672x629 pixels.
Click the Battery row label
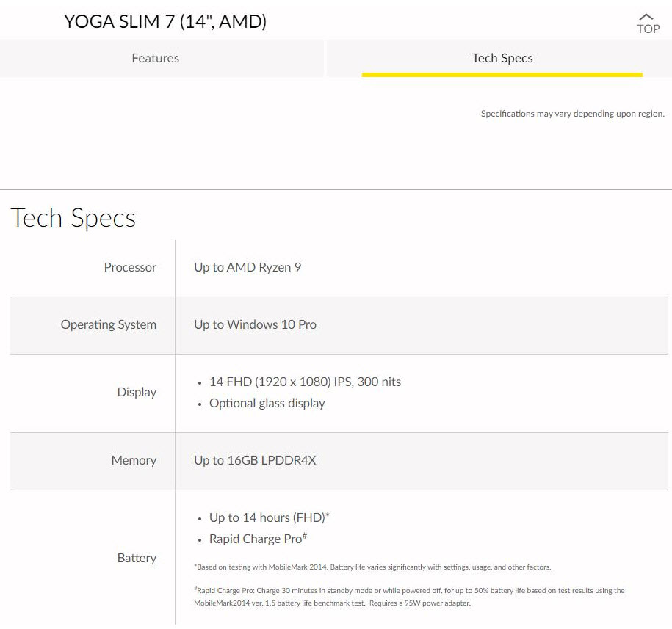coord(137,558)
